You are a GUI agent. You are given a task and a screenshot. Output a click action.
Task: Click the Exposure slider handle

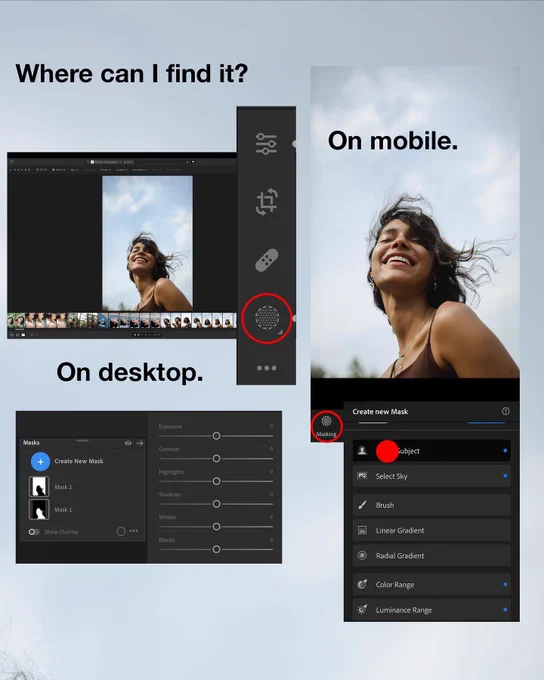tap(216, 436)
